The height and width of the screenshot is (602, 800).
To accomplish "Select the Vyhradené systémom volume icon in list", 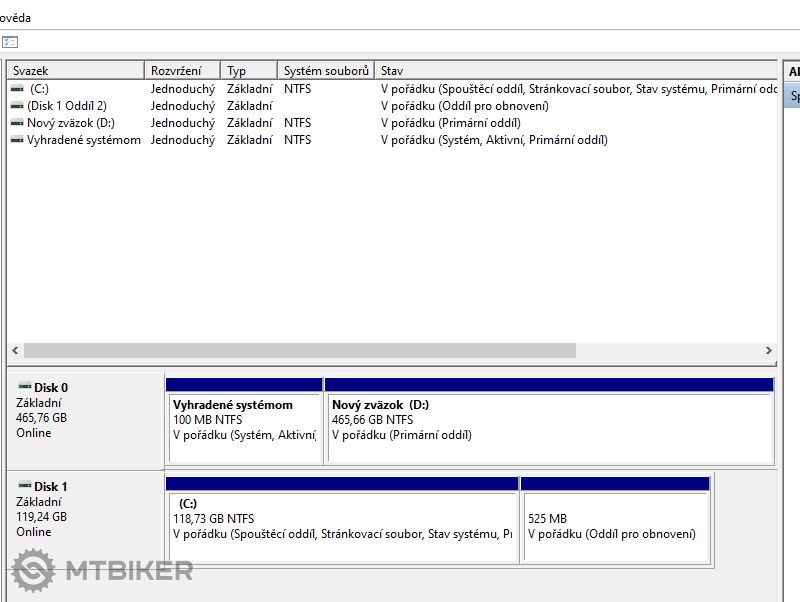I will click(x=17, y=140).
